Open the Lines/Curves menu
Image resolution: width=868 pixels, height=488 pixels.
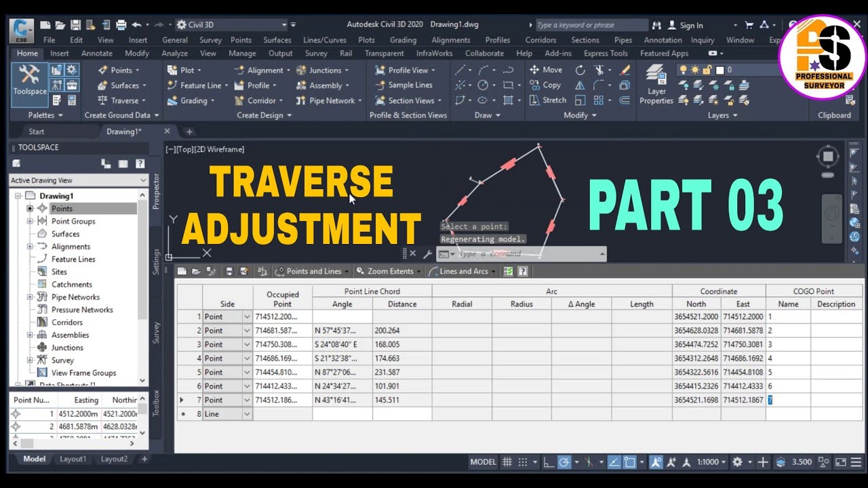pos(325,40)
